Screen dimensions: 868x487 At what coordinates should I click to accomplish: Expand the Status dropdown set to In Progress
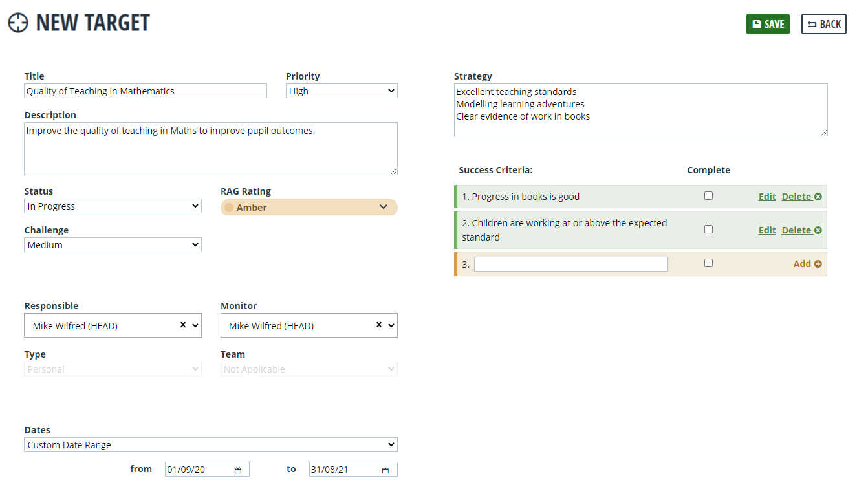click(x=113, y=206)
